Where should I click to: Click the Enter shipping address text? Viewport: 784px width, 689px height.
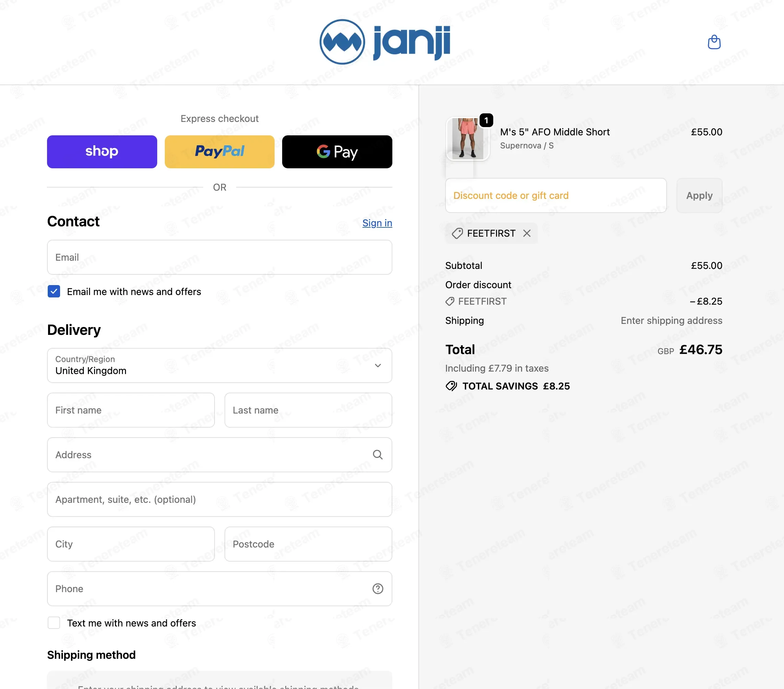click(671, 320)
